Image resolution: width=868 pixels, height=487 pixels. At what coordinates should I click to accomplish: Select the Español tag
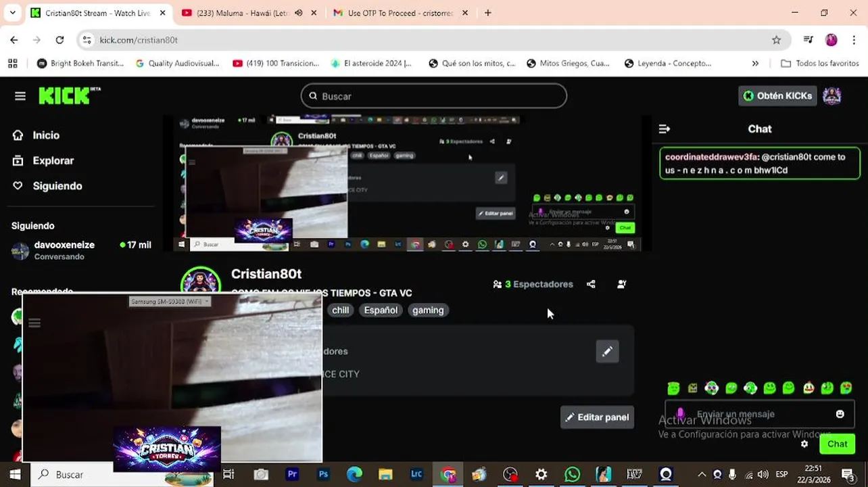381,310
